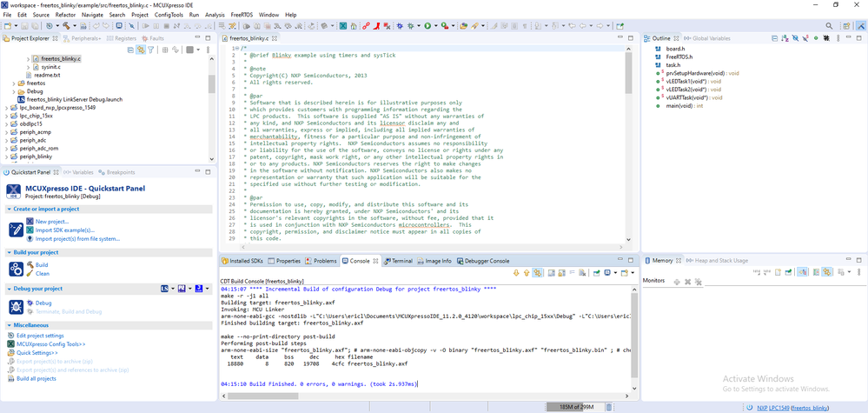
Task: Expand the Debug folder in Project Explorer
Action: [13, 91]
